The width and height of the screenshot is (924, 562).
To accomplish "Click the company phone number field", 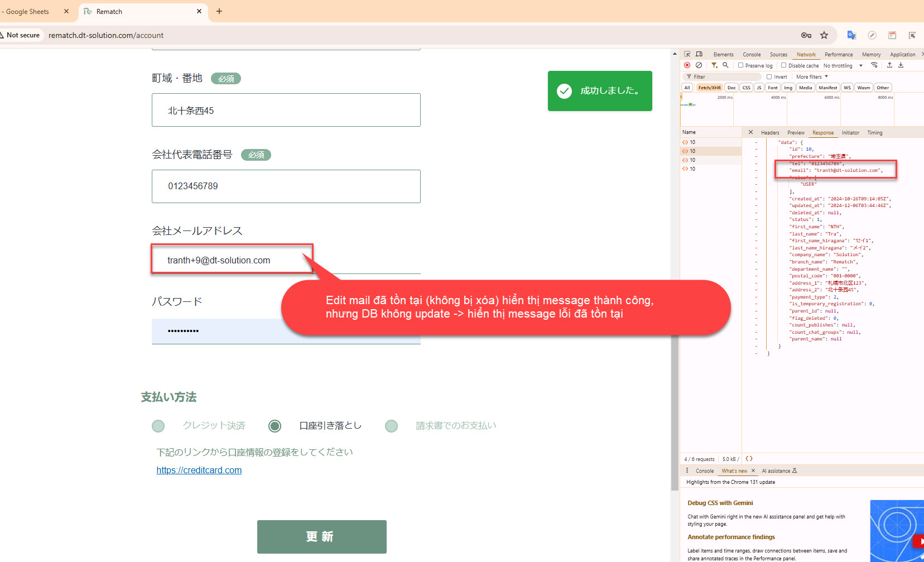I will (x=286, y=186).
